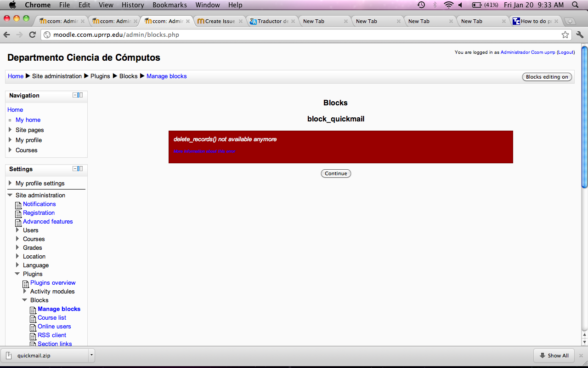Open the My home link
This screenshot has height=368, width=588.
pyautogui.click(x=28, y=120)
